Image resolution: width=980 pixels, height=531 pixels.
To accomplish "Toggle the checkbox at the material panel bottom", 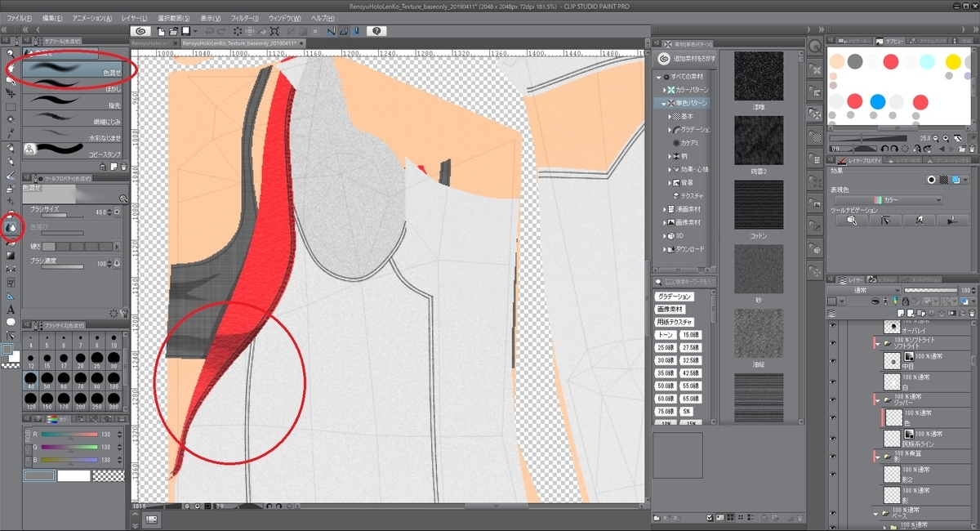I will (x=709, y=518).
